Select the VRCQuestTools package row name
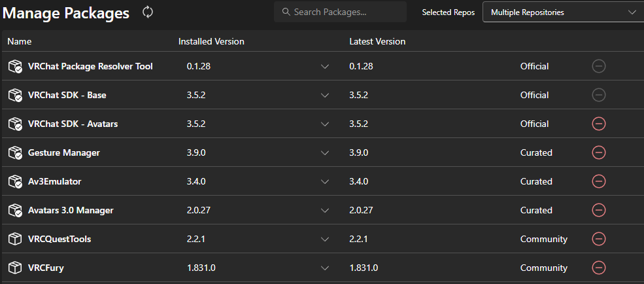 (59, 239)
